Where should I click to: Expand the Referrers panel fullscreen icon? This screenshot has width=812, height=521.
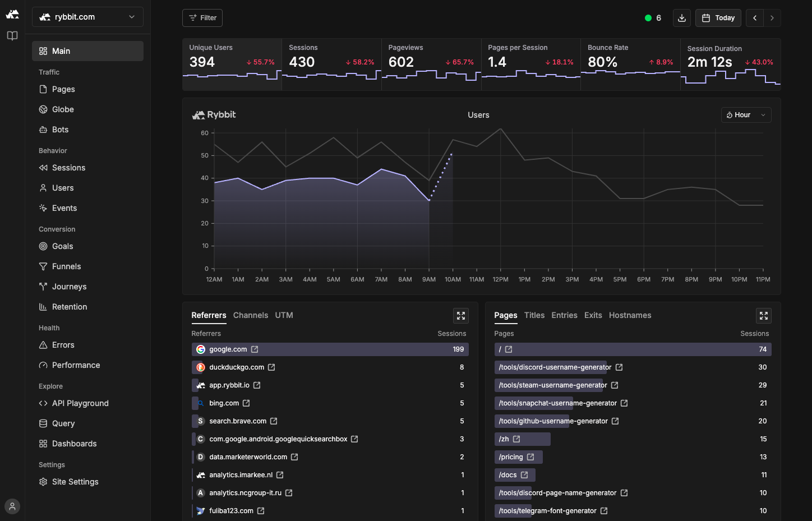[461, 316]
